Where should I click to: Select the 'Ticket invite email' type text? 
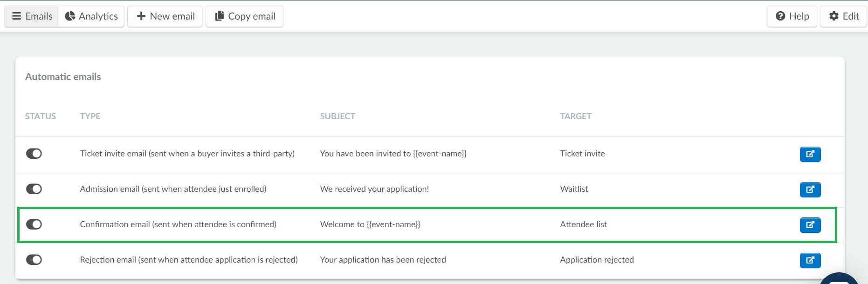187,154
